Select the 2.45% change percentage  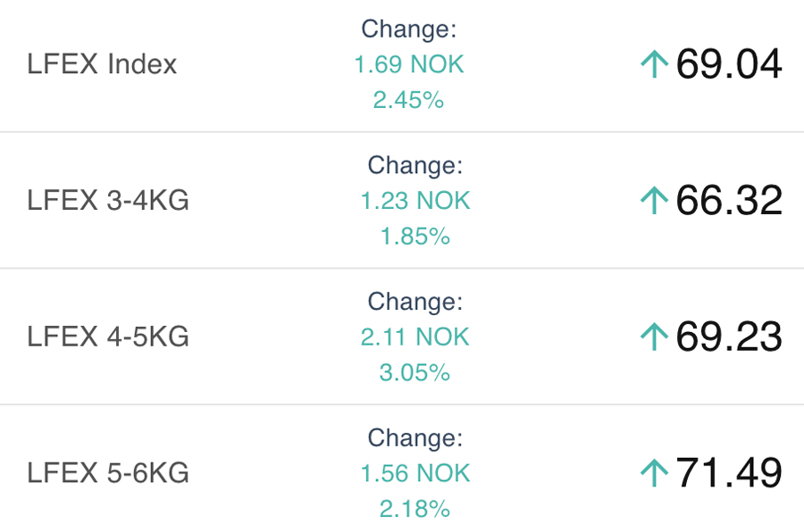(x=408, y=100)
